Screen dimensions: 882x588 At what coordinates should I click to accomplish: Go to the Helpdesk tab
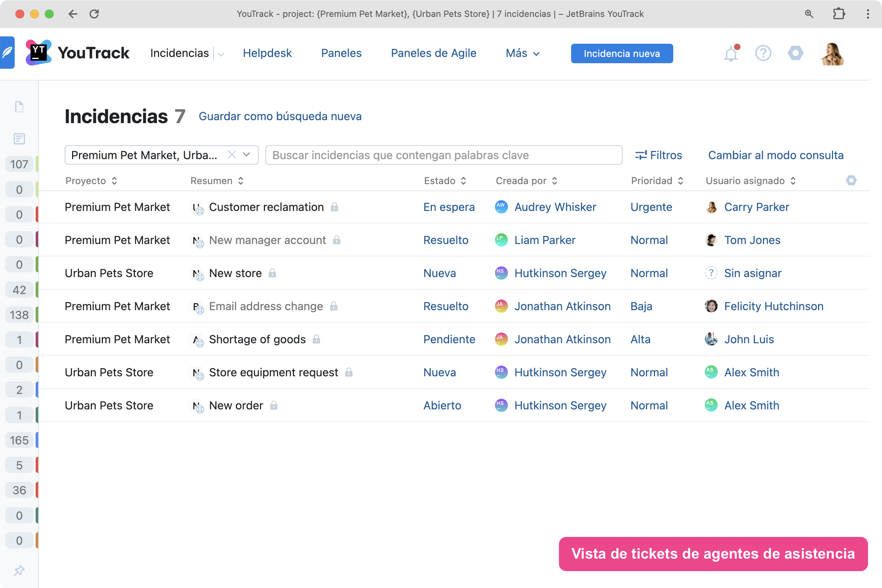click(267, 53)
